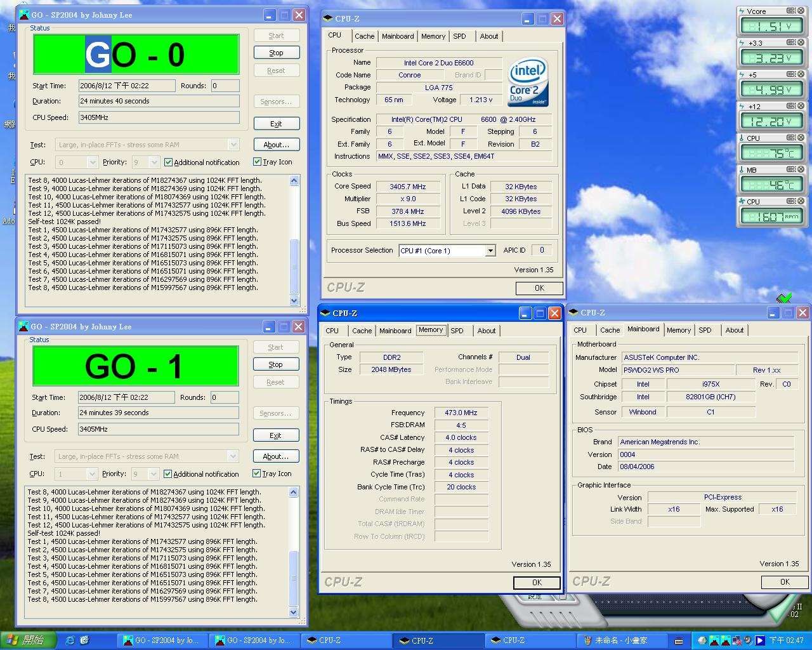The height and width of the screenshot is (650, 812).
Task: Close the +3.3 voltage monitor widget
Action: (801, 43)
